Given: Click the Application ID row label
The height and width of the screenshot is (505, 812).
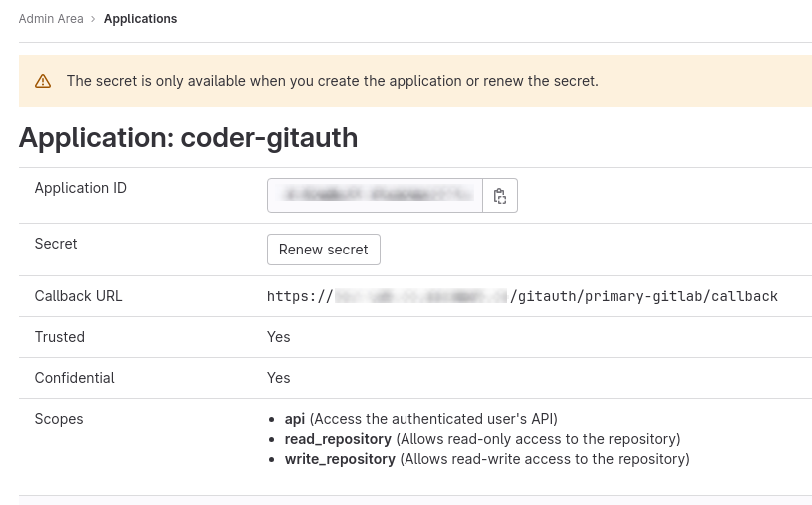Looking at the screenshot, I should (x=81, y=188).
